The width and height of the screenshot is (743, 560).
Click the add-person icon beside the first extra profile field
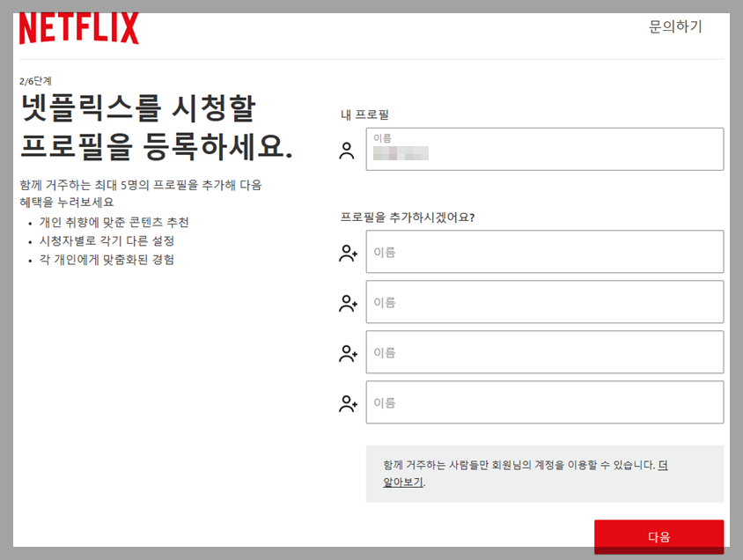348,253
